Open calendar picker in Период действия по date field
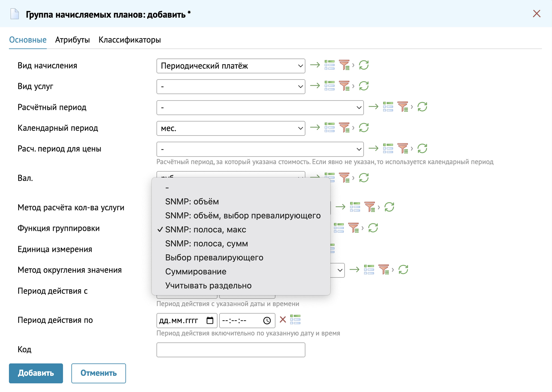Screen dimensions: 552x392 pyautogui.click(x=210, y=321)
